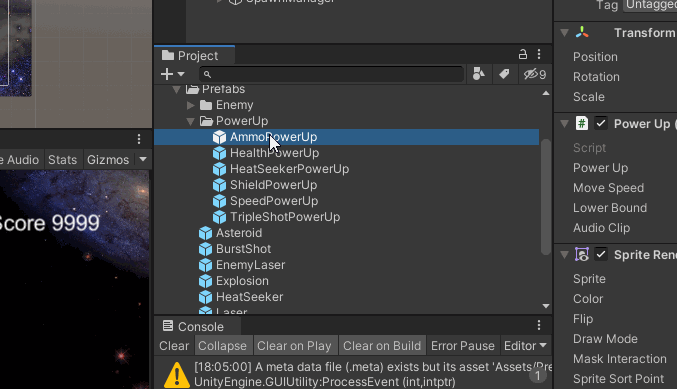Viewport: 677px width, 389px height.
Task: Open the create asset dropdown arrow
Action: coord(181,74)
